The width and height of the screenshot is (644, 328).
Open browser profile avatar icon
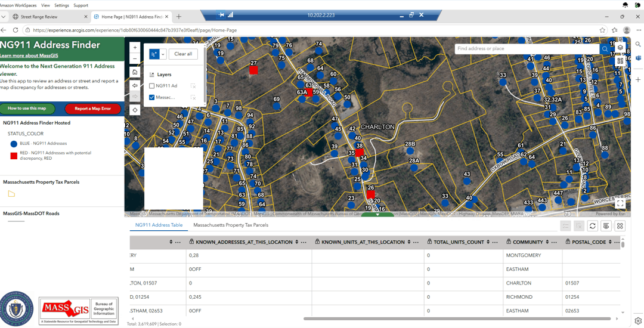click(627, 30)
